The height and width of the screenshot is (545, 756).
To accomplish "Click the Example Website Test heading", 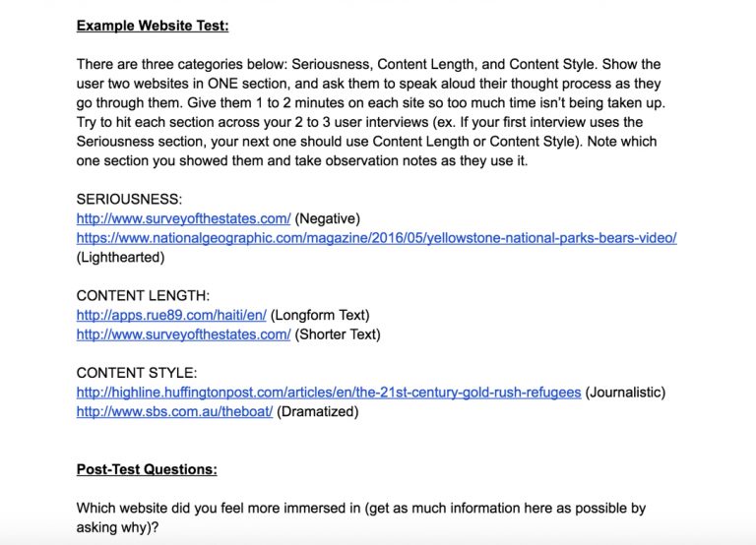I will click(x=153, y=26).
